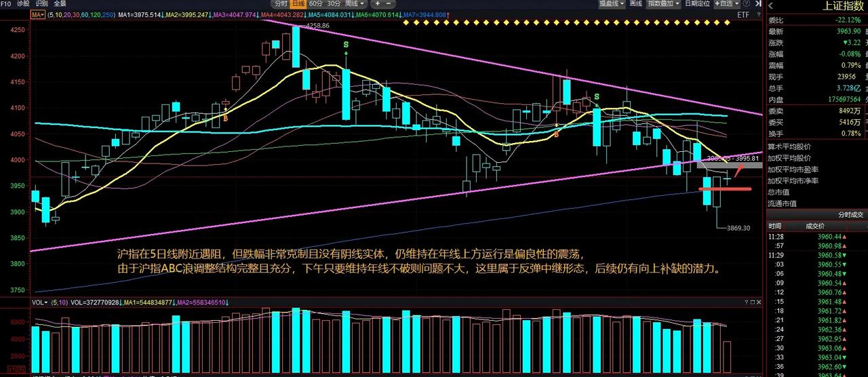Collapse side panel with skip arrow icon
This screenshot has height=377, width=868.
pos(759,3)
